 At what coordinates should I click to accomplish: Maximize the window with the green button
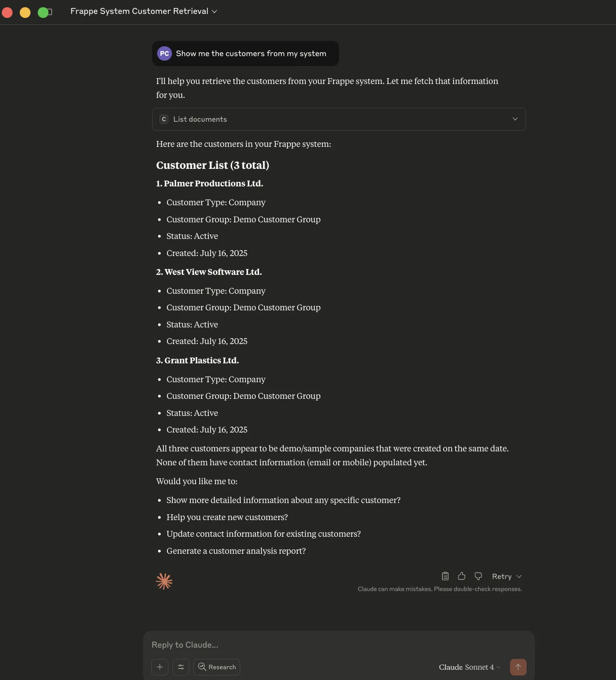pos(43,12)
